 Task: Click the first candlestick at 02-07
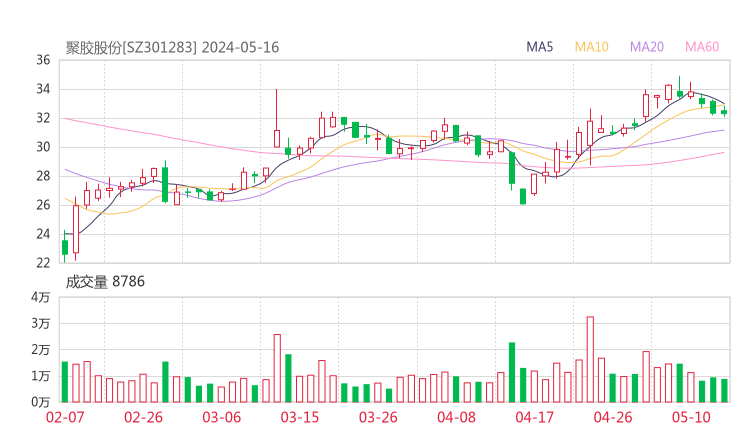(x=65, y=246)
